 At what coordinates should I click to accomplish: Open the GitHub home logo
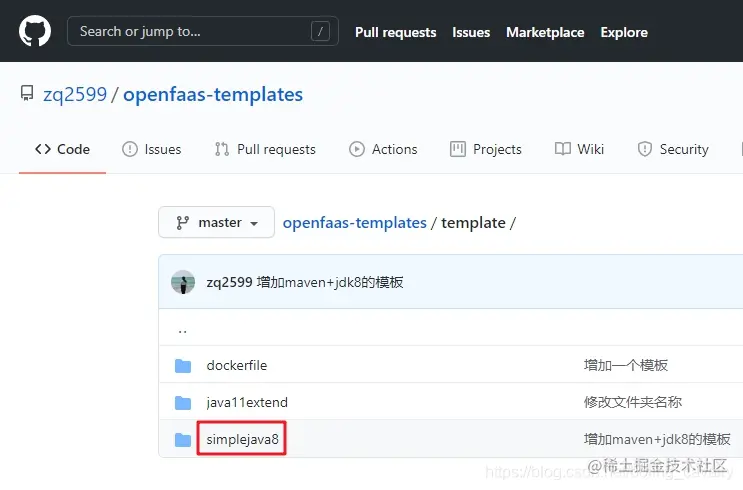pyautogui.click(x=35, y=31)
